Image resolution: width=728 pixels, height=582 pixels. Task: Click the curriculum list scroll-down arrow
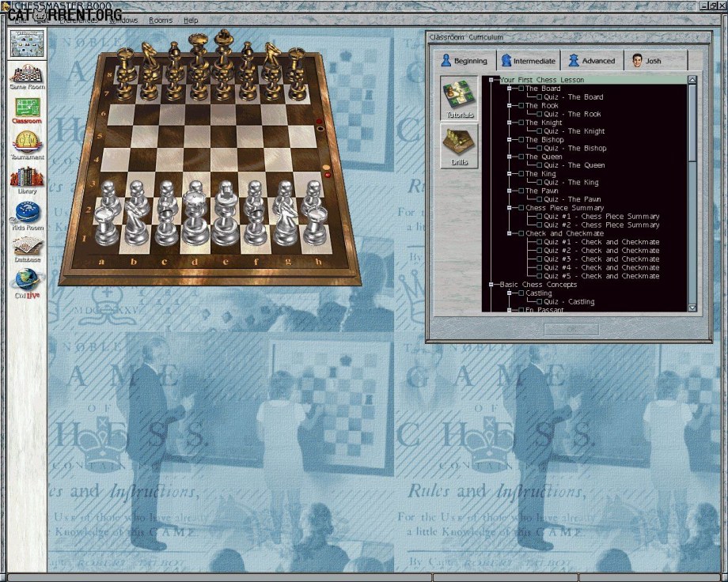coord(692,308)
